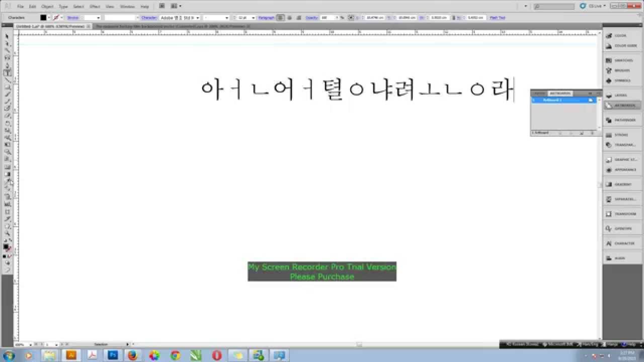Open the Brushes panel
The width and height of the screenshot is (644, 362).
622,70
